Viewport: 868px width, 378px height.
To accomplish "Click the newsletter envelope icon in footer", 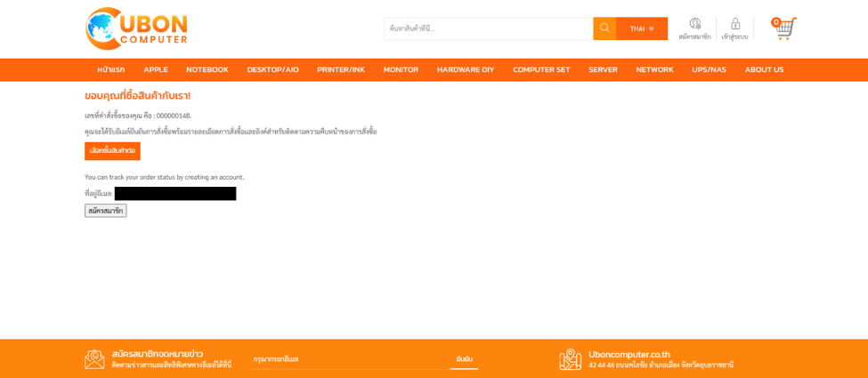I will 94,359.
